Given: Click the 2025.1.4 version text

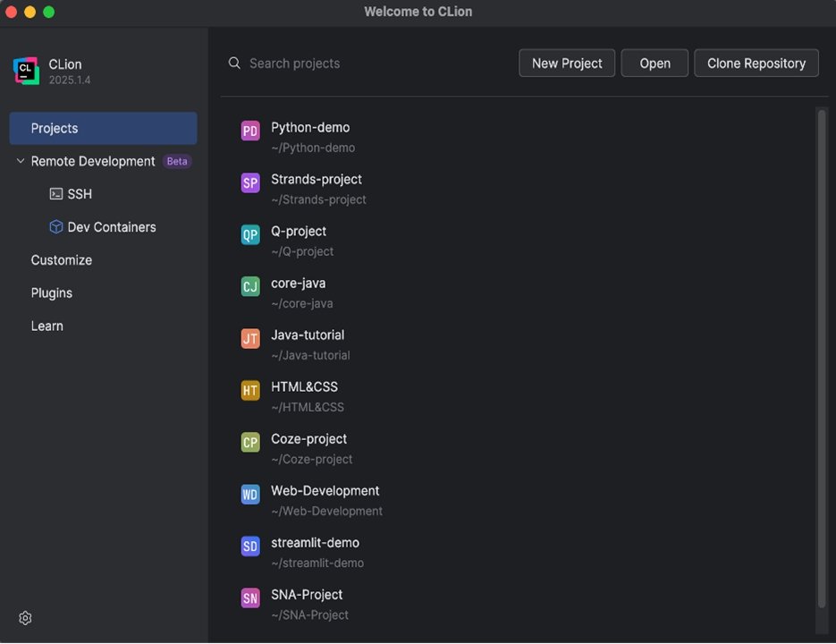Looking at the screenshot, I should (x=70, y=80).
